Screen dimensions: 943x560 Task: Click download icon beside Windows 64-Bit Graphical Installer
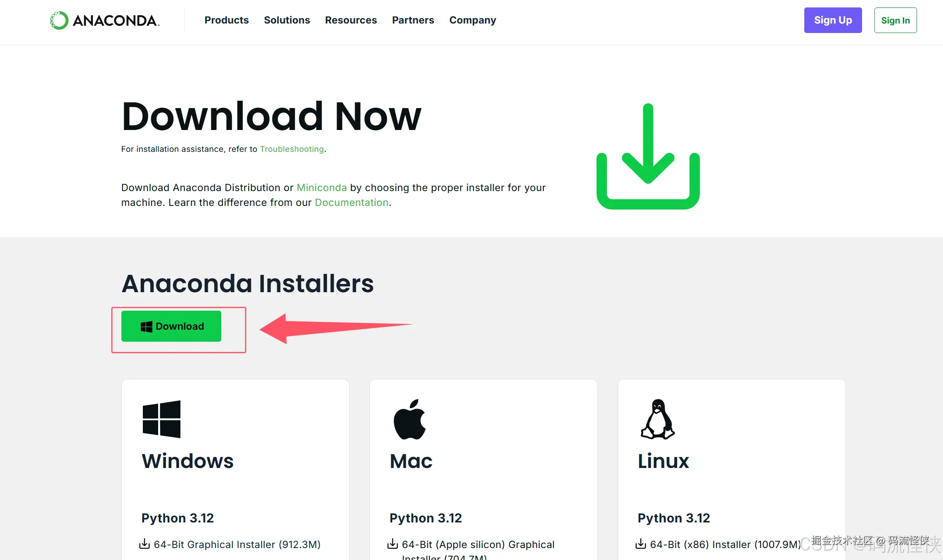pos(145,544)
